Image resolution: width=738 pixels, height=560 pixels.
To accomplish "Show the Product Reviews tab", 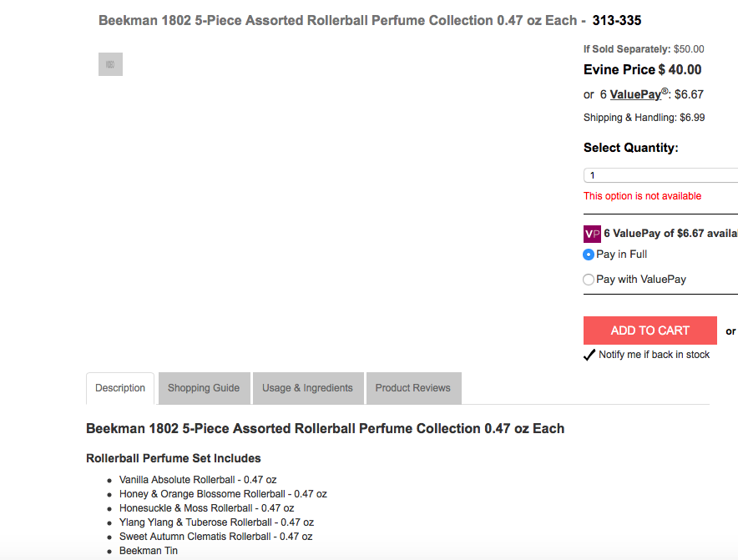I will 413,388.
